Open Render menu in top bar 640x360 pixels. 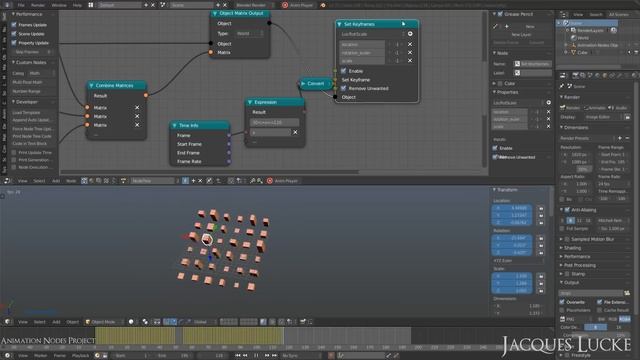click(38, 5)
